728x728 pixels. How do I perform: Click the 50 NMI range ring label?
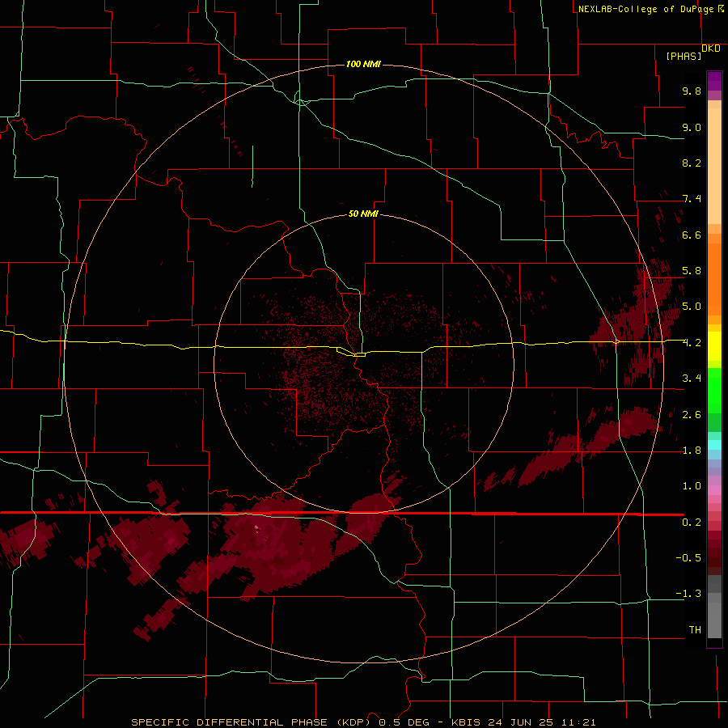pos(363,214)
